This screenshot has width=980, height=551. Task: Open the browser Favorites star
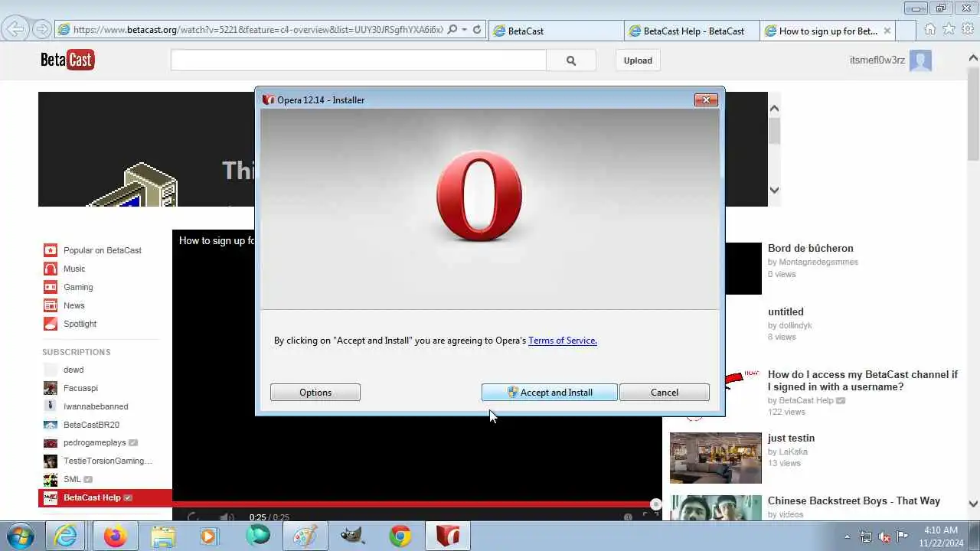[949, 29]
